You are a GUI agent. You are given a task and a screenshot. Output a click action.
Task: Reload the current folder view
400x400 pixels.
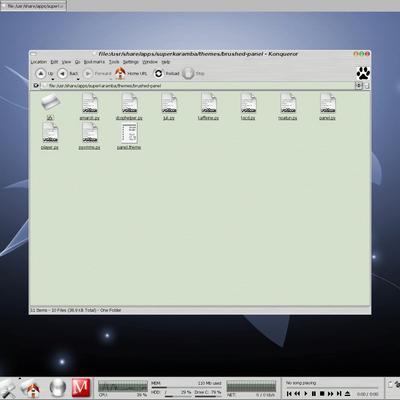(x=159, y=73)
